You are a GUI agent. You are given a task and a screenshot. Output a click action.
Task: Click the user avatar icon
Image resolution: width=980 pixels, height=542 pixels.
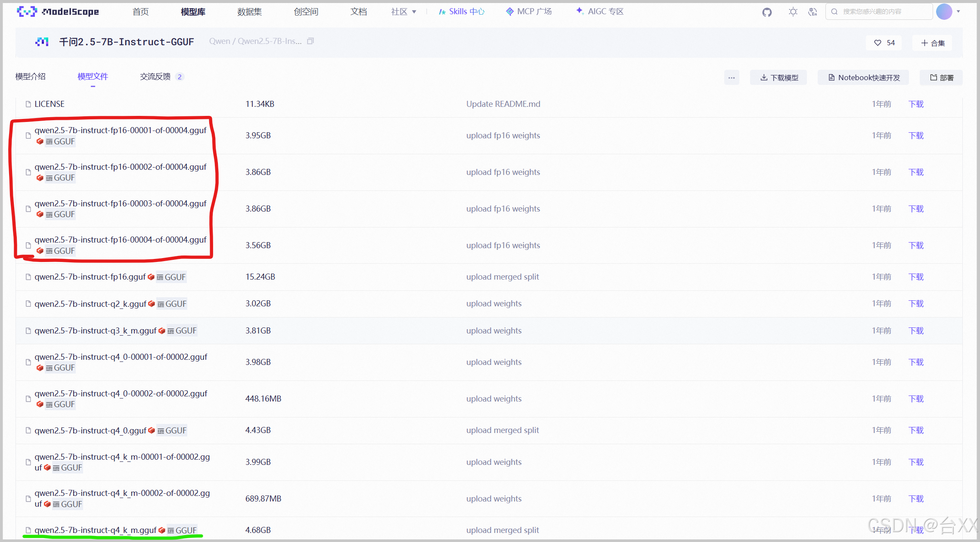944,12
